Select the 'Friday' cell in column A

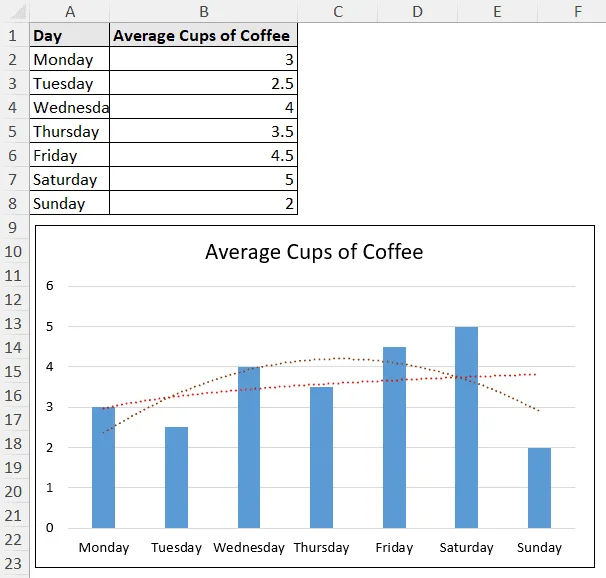70,155
